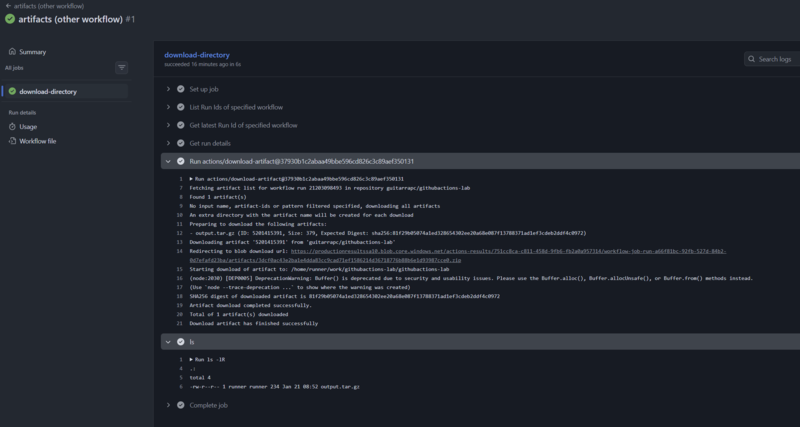800x427 pixels.
Task: Click log line 'Total of 1 artifact(s) downloaded'
Action: tap(239, 315)
